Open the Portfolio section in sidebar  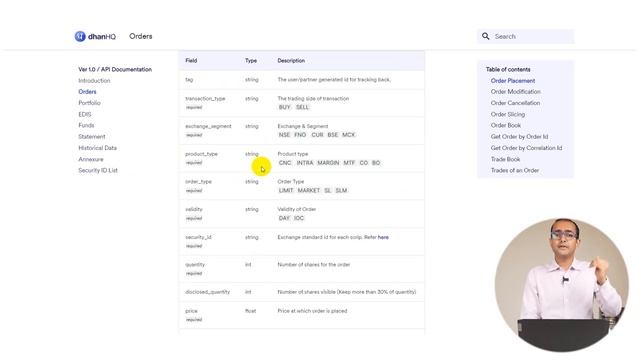click(89, 103)
